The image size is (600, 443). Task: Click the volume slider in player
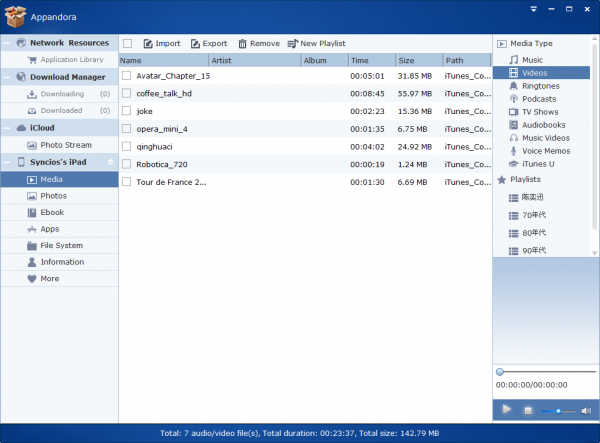click(x=557, y=411)
